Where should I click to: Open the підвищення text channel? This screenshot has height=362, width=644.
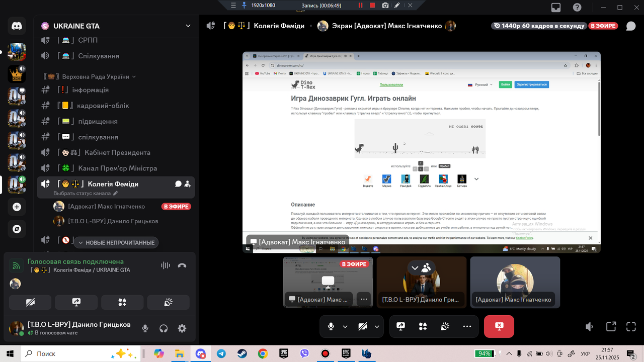[x=116, y=121]
